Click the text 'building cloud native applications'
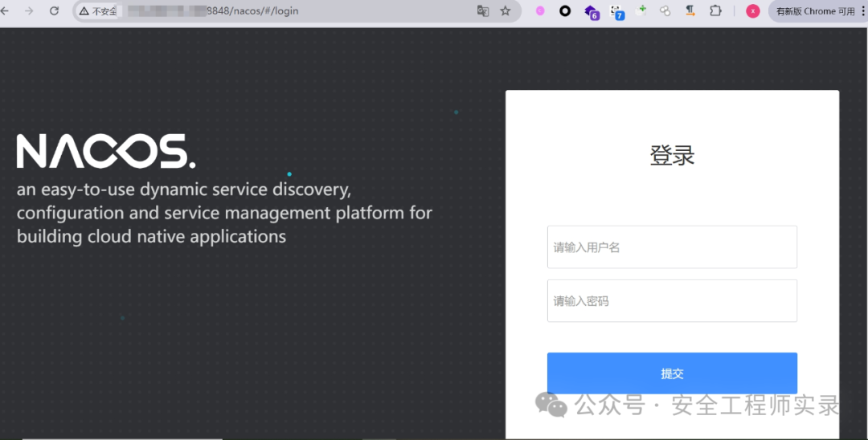 pos(151,237)
